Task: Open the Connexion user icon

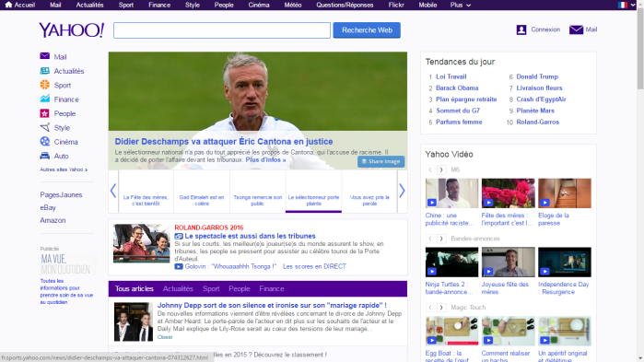Action: click(x=521, y=29)
